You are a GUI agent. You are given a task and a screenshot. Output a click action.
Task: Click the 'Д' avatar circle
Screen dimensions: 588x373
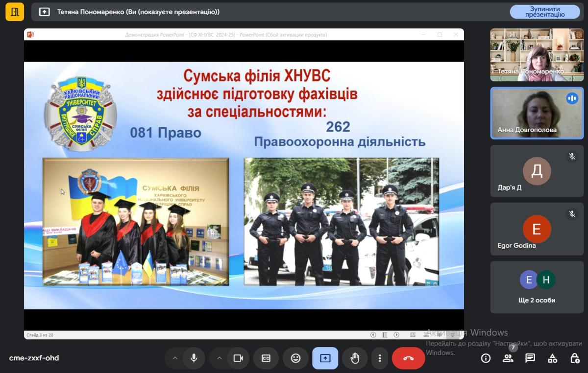[537, 171]
